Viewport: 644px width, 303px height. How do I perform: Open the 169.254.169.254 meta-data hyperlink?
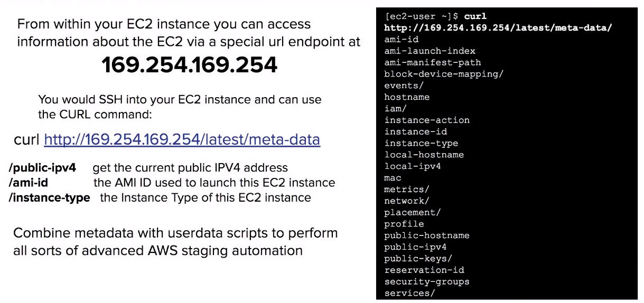182,139
